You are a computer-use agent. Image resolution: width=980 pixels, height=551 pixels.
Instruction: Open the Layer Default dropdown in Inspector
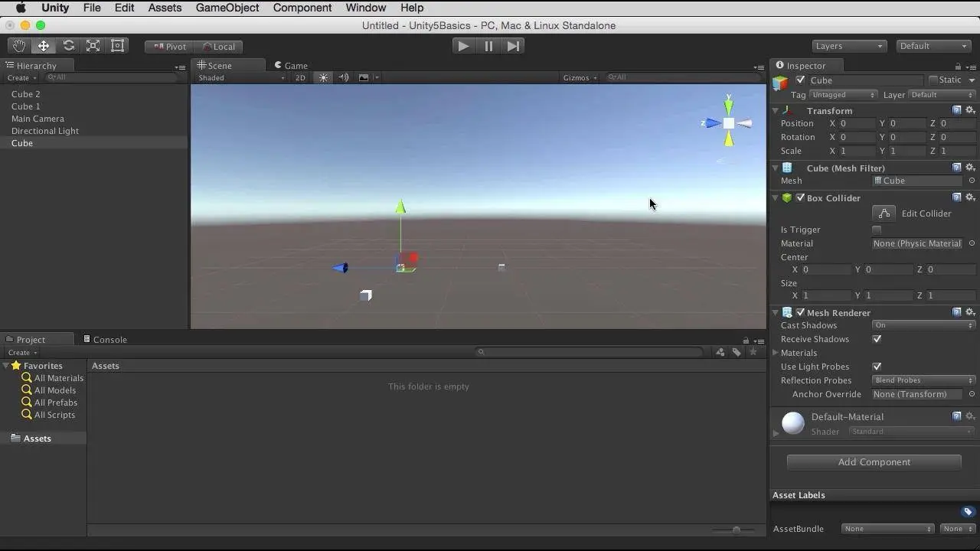[942, 95]
